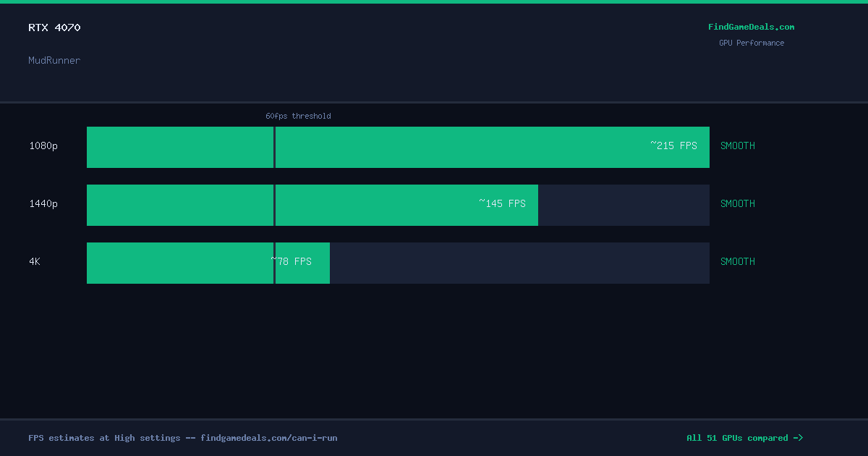Screen dimensions: 868x456
Task: Click the ~215 FPS value on the 1080p bar
Action: click(673, 145)
